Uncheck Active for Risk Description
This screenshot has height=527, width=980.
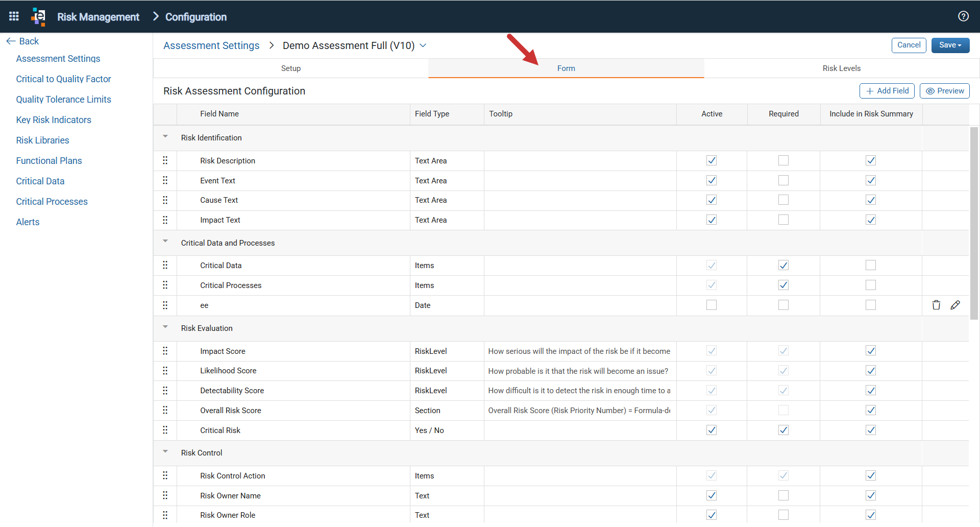pyautogui.click(x=712, y=160)
